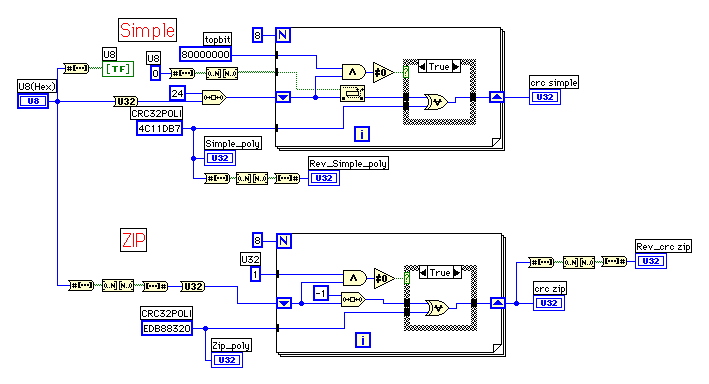This screenshot has width=709, height=384.
Task: Select the U32 conversion node after U8(Hex)
Action: (126, 102)
